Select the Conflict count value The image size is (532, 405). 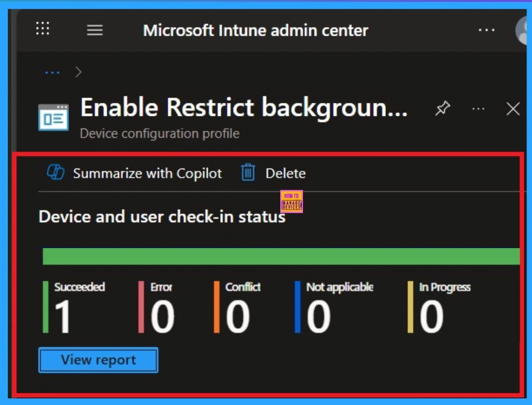[x=238, y=317]
